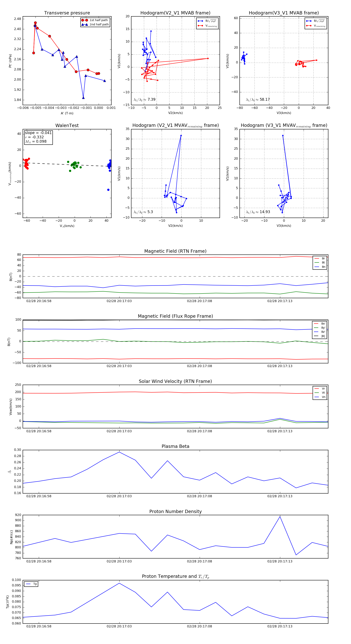The width and height of the screenshot is (351, 644).
Task: Click the "M_A = 0.098" annotation
Action: pos(36,141)
